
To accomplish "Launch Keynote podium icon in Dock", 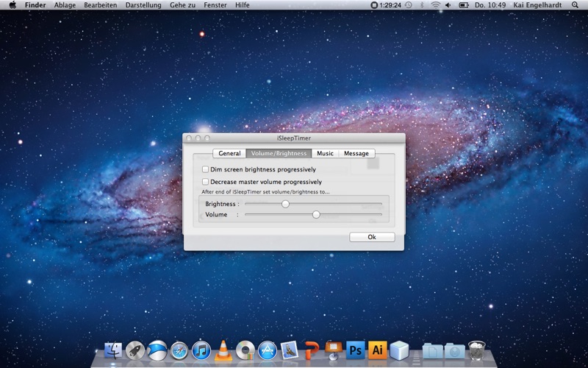I will (334, 350).
